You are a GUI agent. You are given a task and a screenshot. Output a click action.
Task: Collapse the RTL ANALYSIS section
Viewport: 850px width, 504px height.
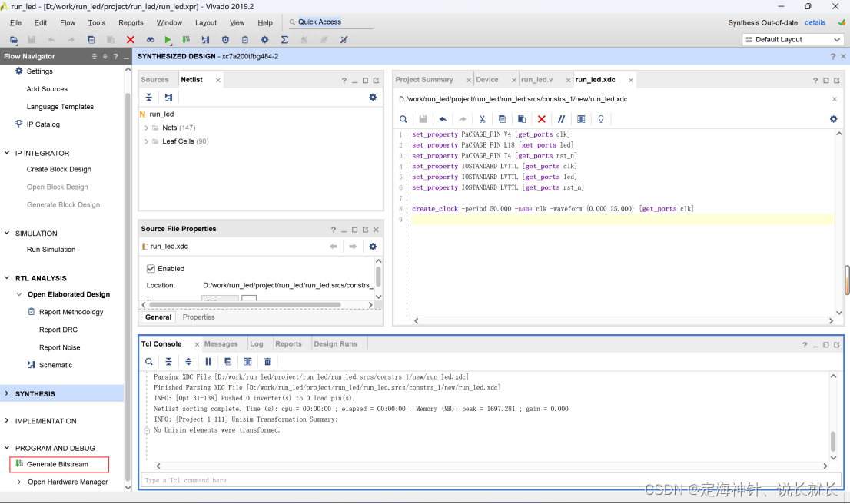[6, 278]
